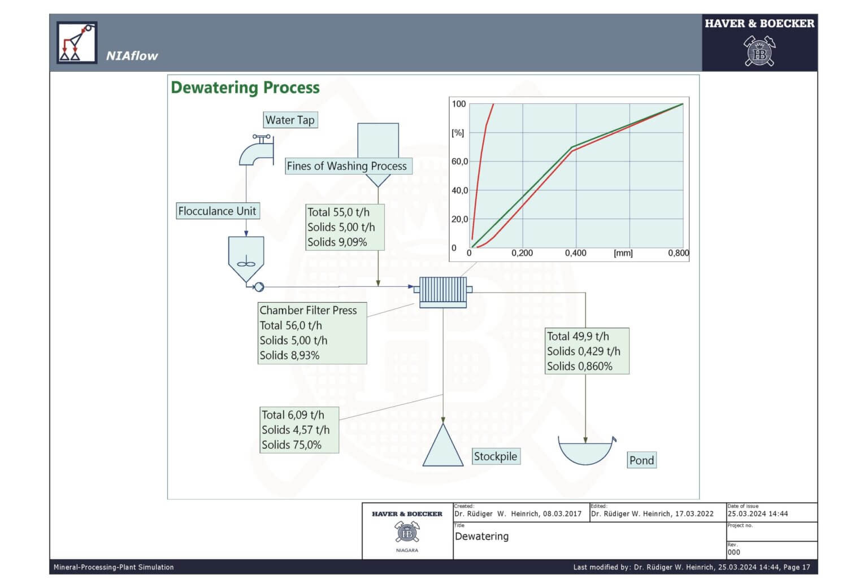
Task: Click the Water Tap label
Action: click(290, 120)
